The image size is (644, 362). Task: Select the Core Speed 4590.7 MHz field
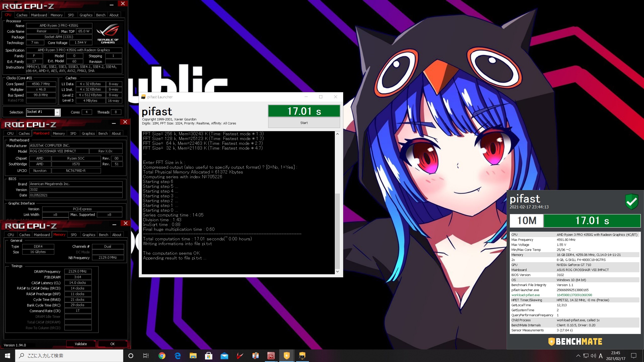41,84
